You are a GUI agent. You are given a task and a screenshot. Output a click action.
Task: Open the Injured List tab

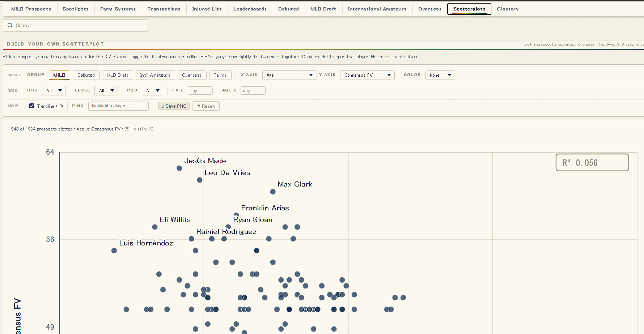(x=207, y=9)
